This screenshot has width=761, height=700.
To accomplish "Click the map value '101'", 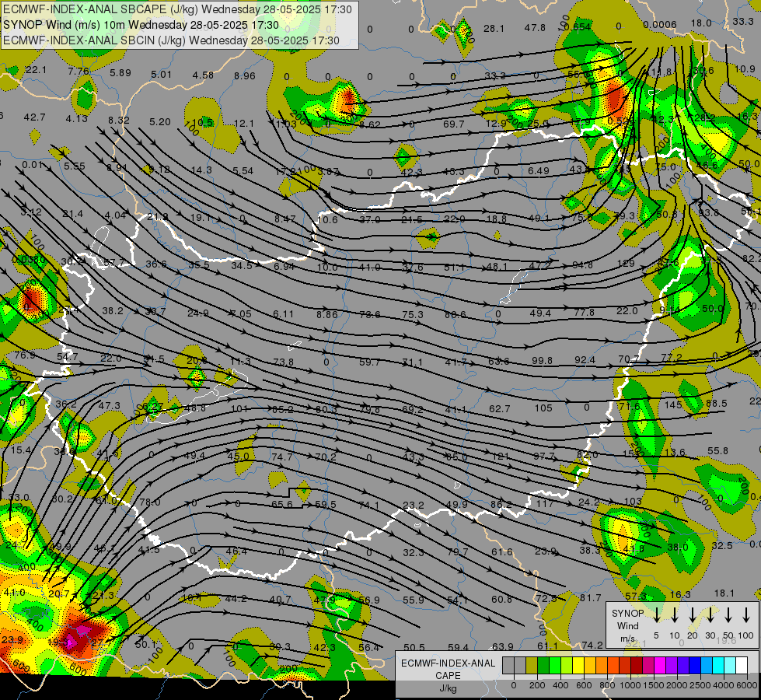I will point(239,409).
